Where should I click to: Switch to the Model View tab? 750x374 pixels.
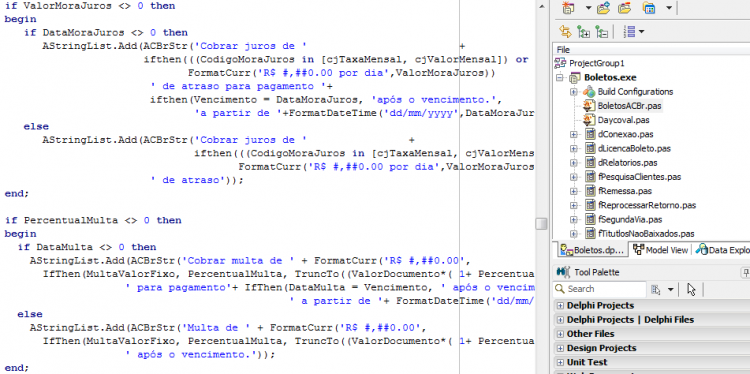point(660,250)
